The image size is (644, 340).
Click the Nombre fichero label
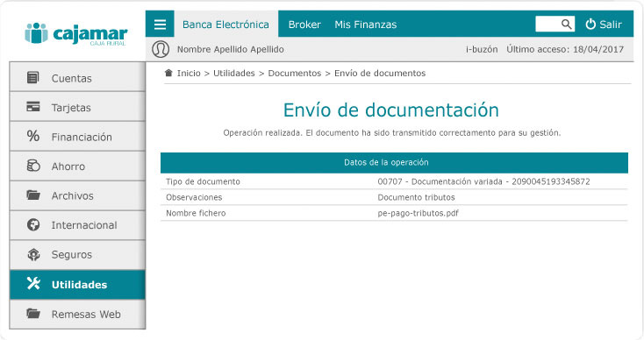pos(196,213)
